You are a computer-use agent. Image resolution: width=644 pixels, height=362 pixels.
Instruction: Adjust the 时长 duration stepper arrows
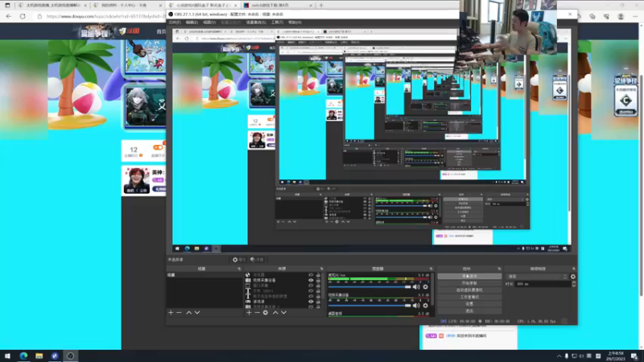(x=574, y=284)
